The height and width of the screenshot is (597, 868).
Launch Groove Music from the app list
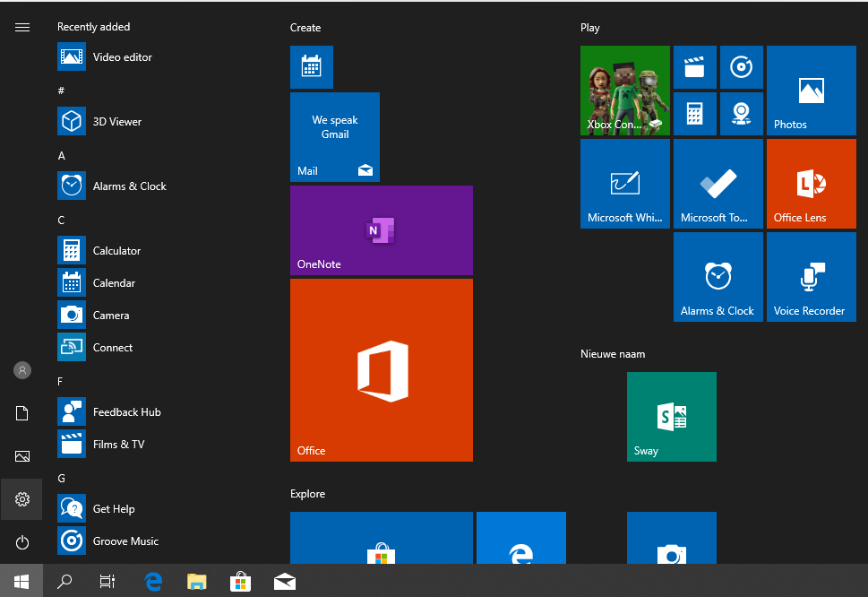[x=108, y=541]
